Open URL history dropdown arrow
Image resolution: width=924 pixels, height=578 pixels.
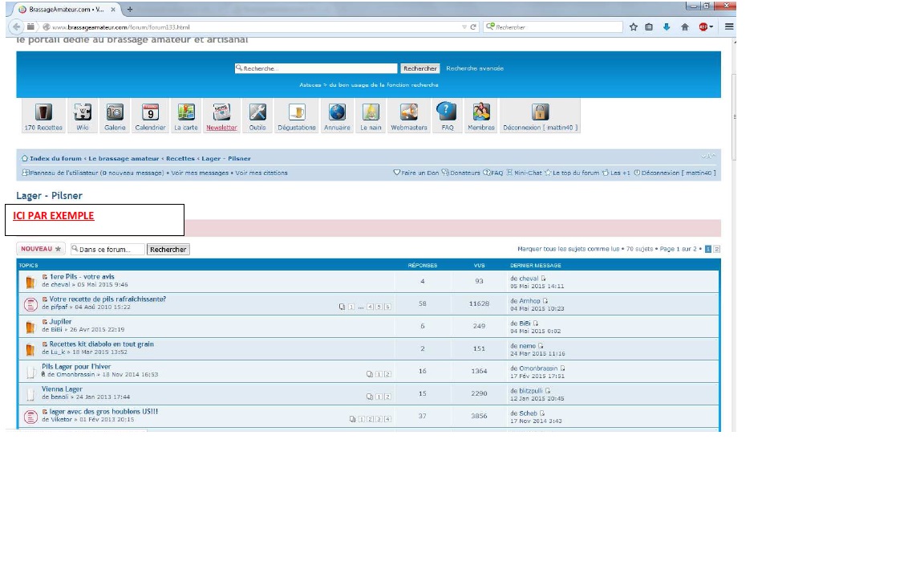464,27
